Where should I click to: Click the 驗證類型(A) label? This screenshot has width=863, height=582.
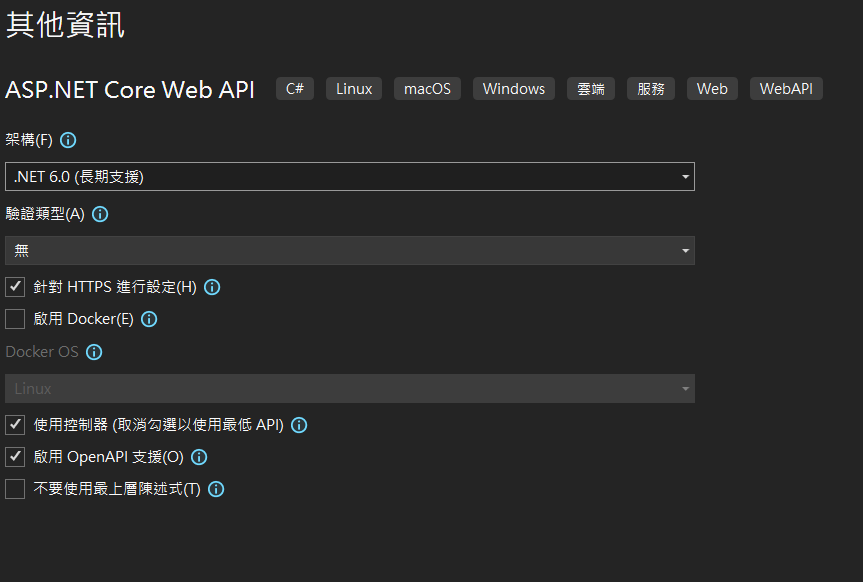tap(45, 214)
